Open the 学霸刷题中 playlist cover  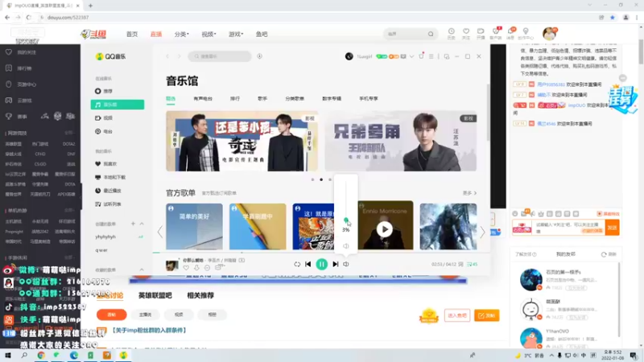(x=258, y=226)
